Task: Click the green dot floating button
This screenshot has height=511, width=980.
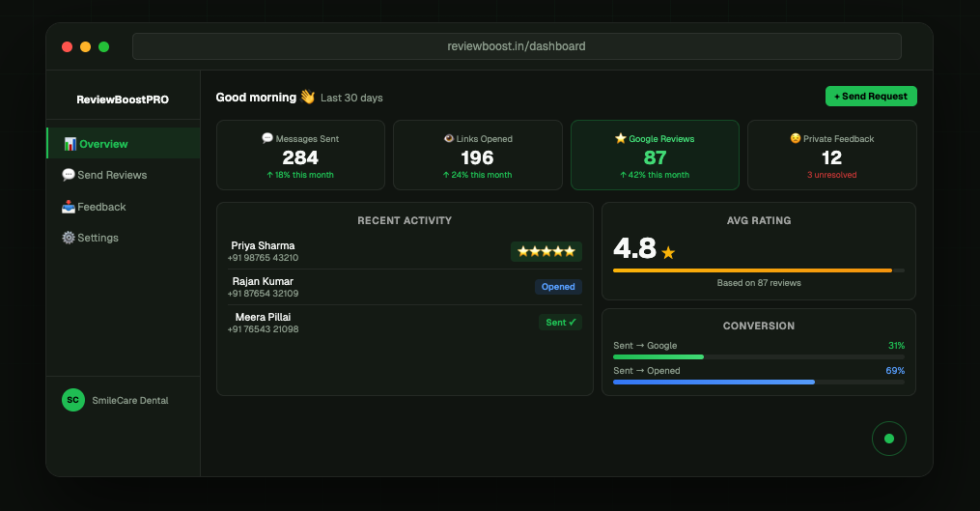Action: (x=888, y=439)
